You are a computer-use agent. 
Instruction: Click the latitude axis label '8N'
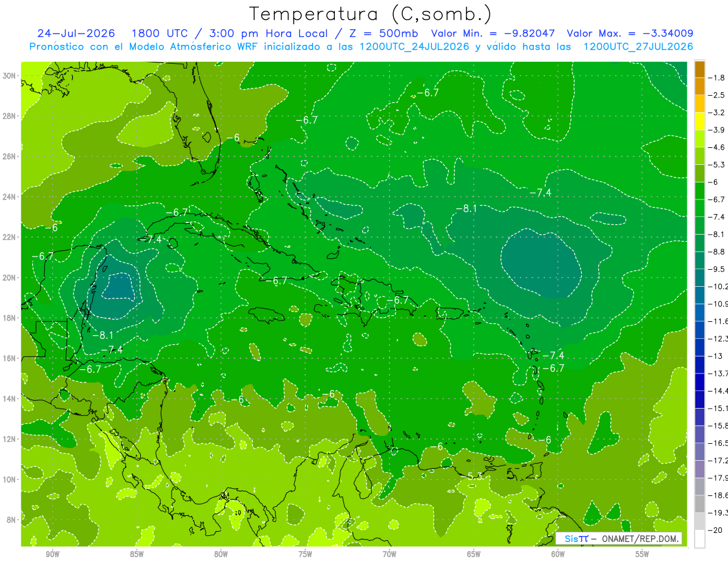12,520
